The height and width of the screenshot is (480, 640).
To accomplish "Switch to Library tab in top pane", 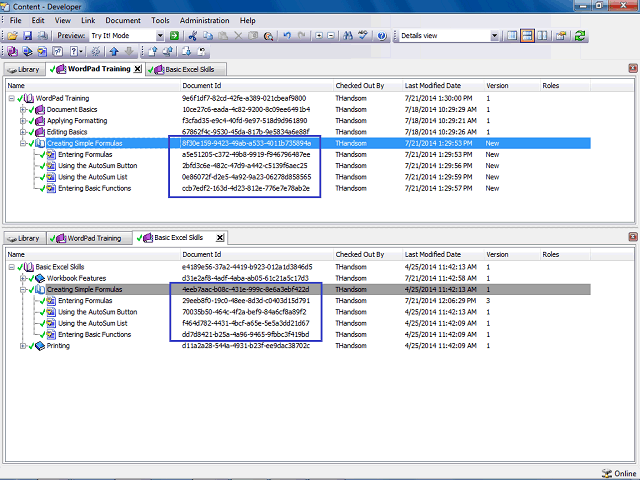I will (x=24, y=69).
